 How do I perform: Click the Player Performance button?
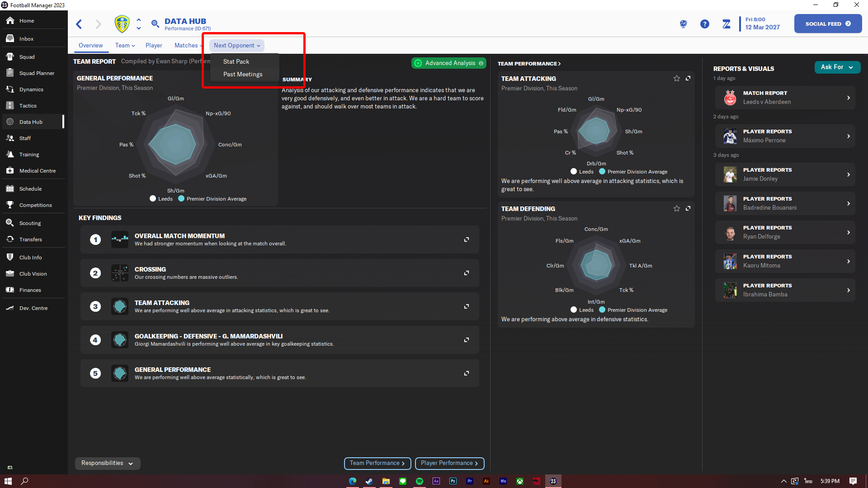coord(449,463)
